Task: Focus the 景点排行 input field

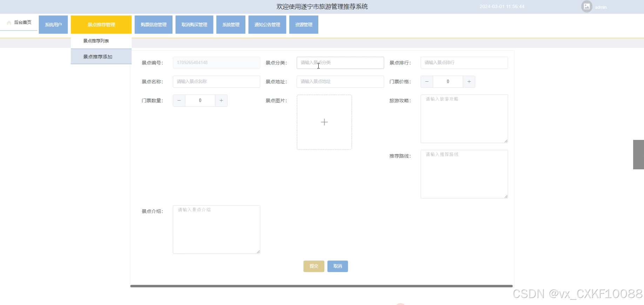Action: 464,63
